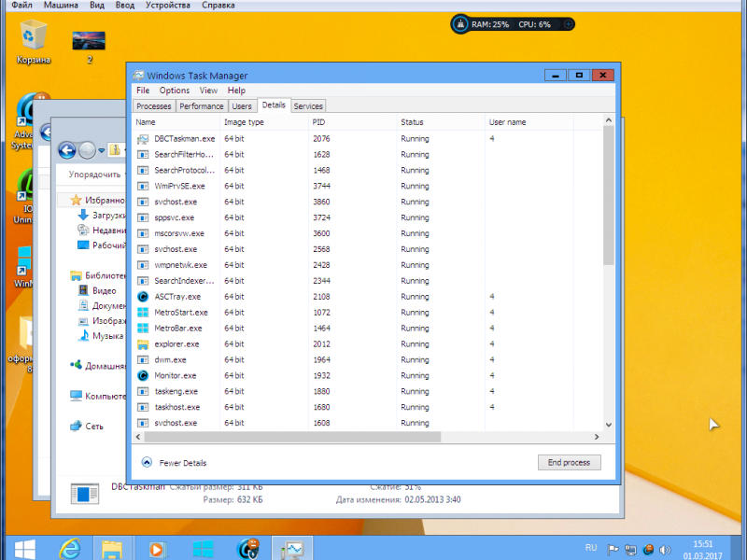
Task: Select Видео in the Explorer libraries
Action: coord(98,290)
